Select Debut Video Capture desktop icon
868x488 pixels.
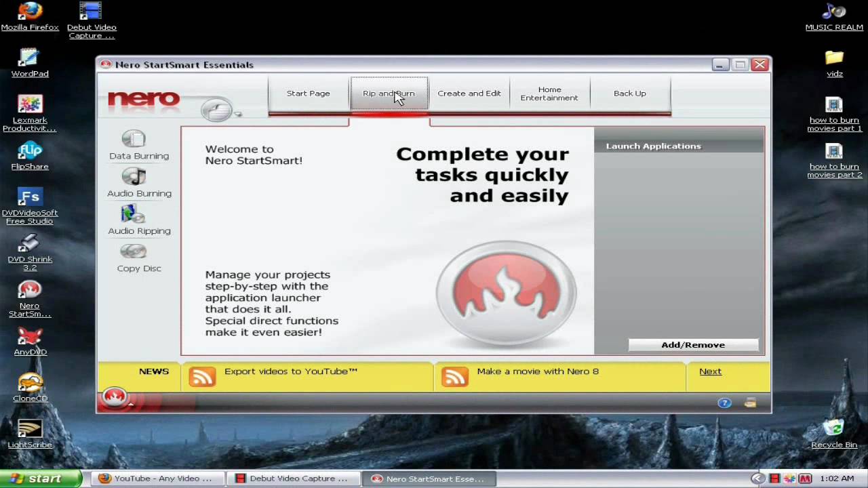[x=92, y=20]
